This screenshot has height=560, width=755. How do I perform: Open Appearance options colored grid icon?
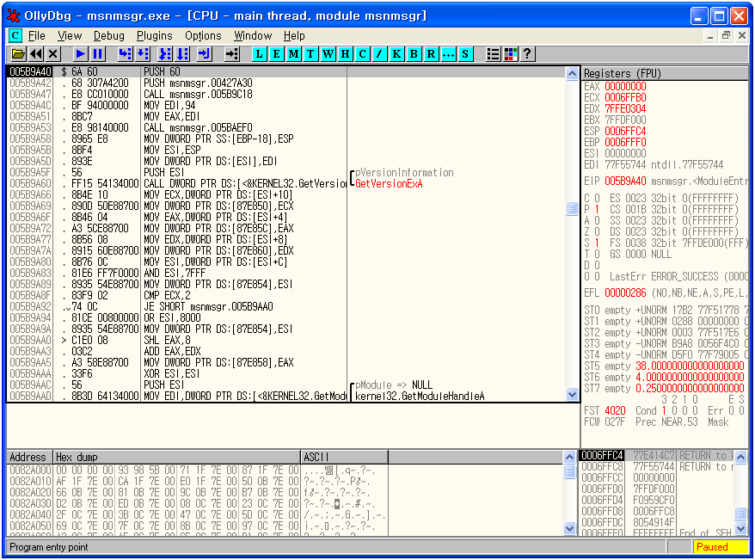(x=511, y=54)
